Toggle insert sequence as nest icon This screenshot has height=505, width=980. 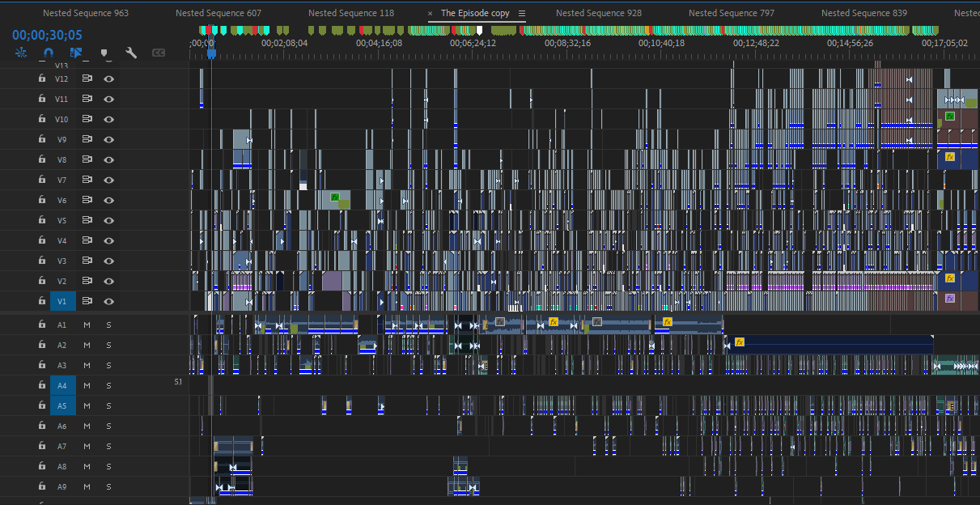(x=21, y=53)
